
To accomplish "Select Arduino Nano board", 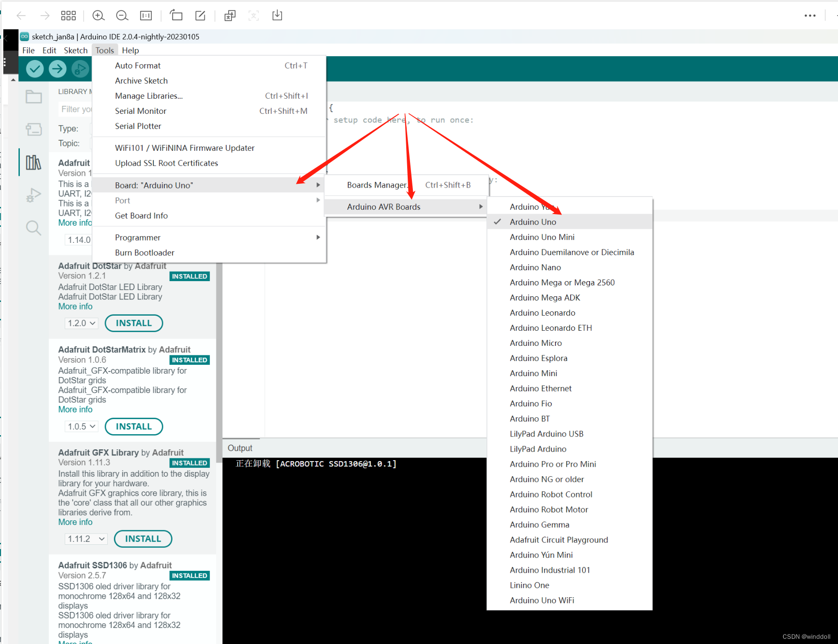I will [570, 267].
